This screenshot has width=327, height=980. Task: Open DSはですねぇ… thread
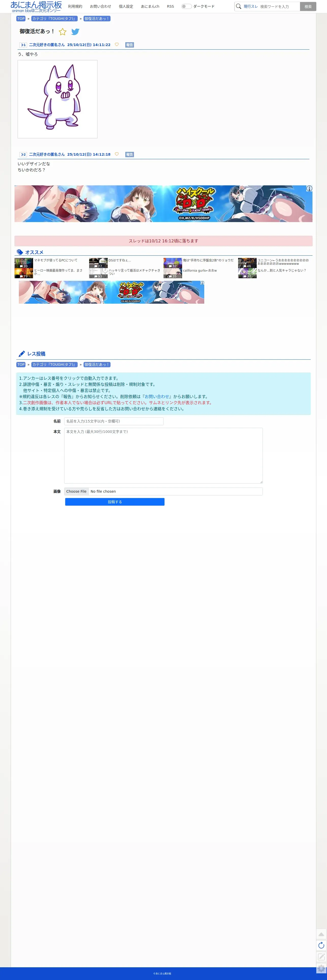[x=120, y=260]
